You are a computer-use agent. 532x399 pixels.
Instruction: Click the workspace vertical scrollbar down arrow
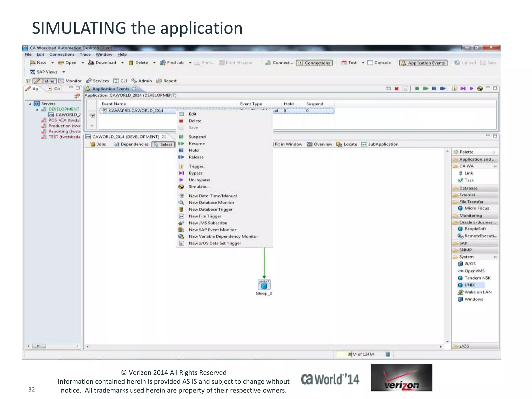[447, 341]
